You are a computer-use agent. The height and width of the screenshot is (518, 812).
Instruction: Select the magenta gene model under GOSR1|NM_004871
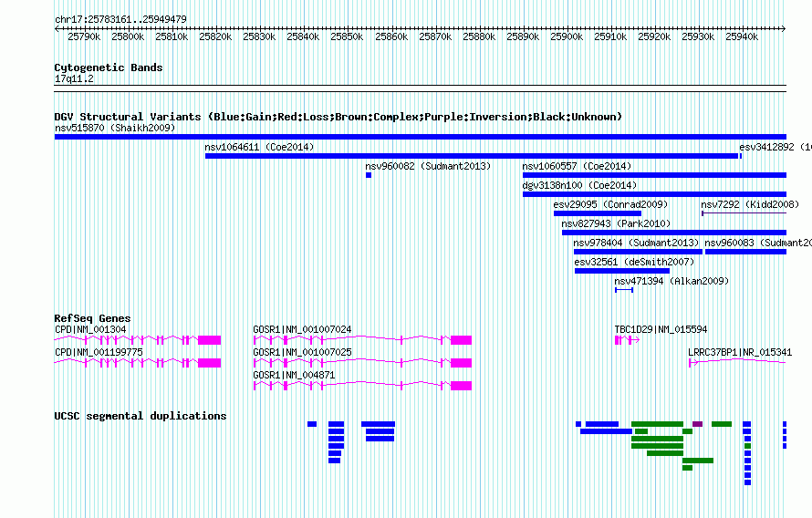[362, 385]
